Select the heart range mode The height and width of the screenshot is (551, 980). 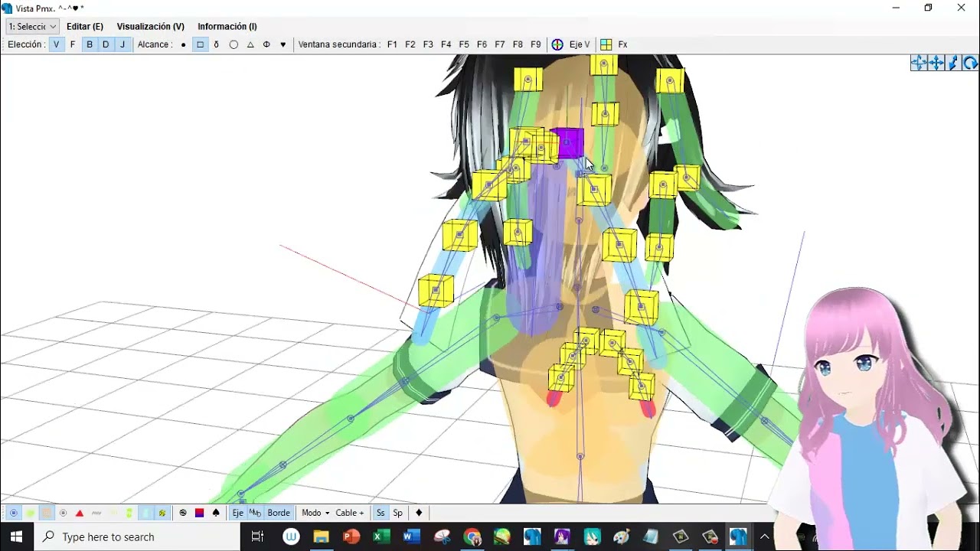(x=283, y=44)
